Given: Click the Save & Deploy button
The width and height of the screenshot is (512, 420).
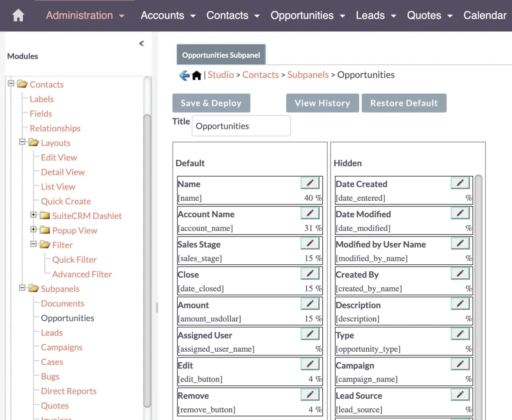Looking at the screenshot, I should [x=211, y=103].
